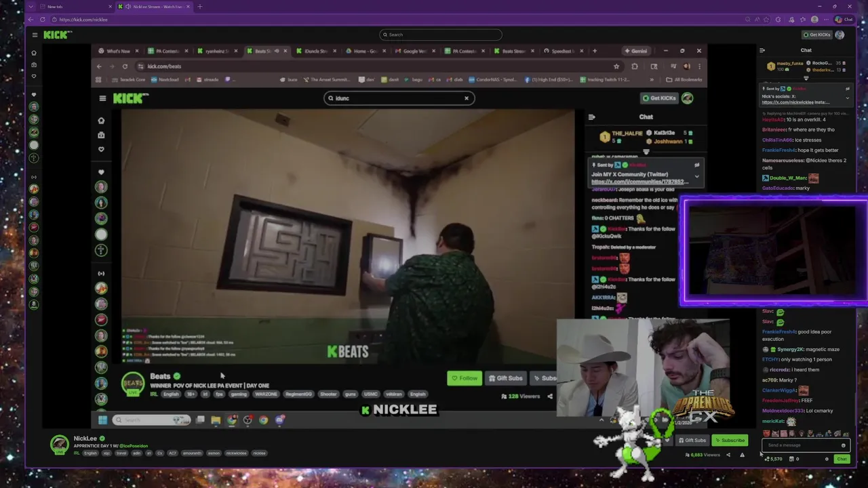Open extensions puzzle icon in inner browser
868x488 pixels.
point(635,66)
